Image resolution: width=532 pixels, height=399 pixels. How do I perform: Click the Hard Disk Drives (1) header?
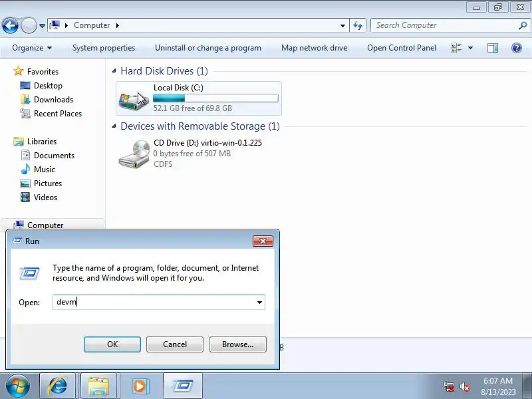164,71
